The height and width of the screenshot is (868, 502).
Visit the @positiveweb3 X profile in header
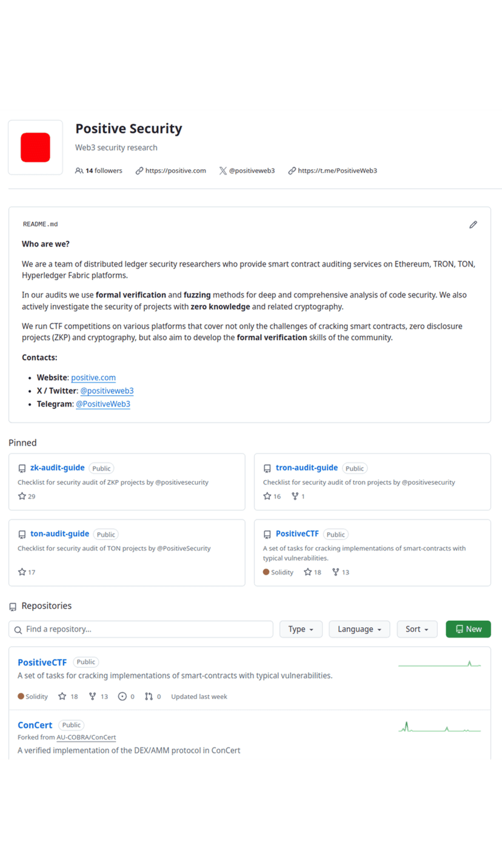coord(252,171)
